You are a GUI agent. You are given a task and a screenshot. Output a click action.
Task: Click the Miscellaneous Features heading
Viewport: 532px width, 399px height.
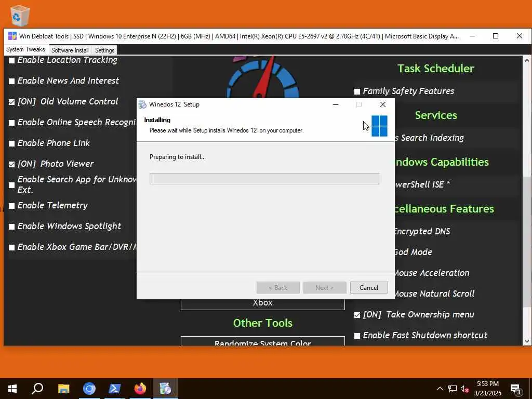445,209
